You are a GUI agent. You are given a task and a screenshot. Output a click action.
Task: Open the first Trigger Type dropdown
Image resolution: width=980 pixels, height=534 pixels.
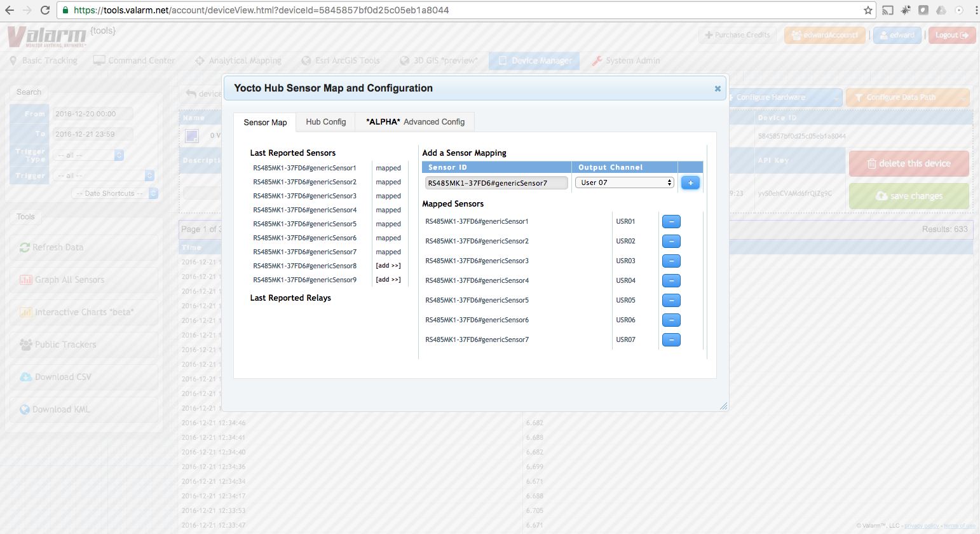(88, 155)
